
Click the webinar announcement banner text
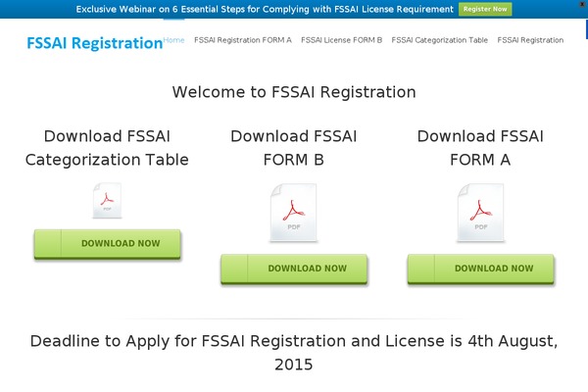265,9
